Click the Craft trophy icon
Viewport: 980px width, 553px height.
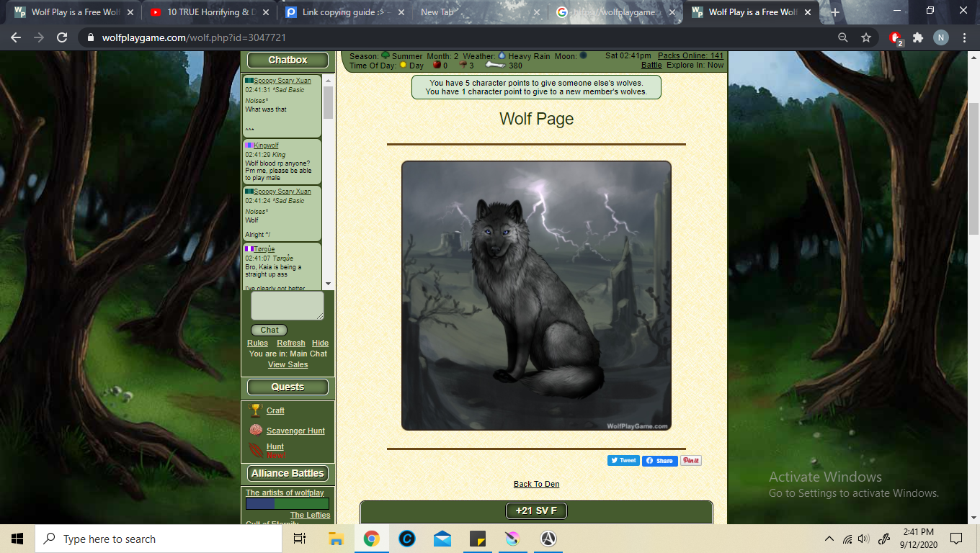[256, 410]
